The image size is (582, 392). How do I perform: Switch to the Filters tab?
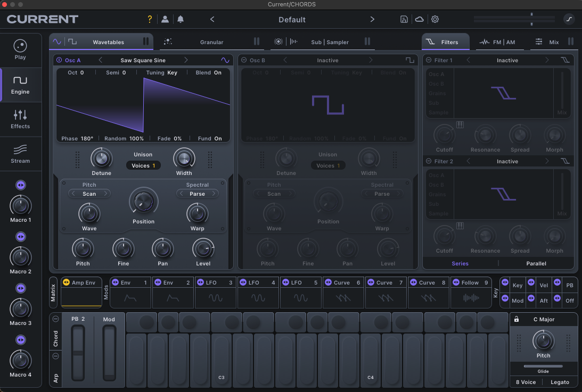point(446,41)
